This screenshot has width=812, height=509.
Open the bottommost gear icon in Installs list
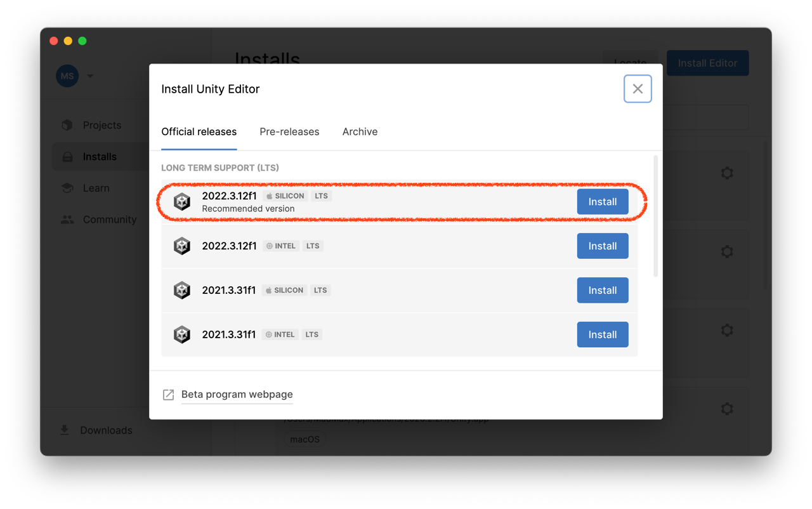(x=727, y=409)
